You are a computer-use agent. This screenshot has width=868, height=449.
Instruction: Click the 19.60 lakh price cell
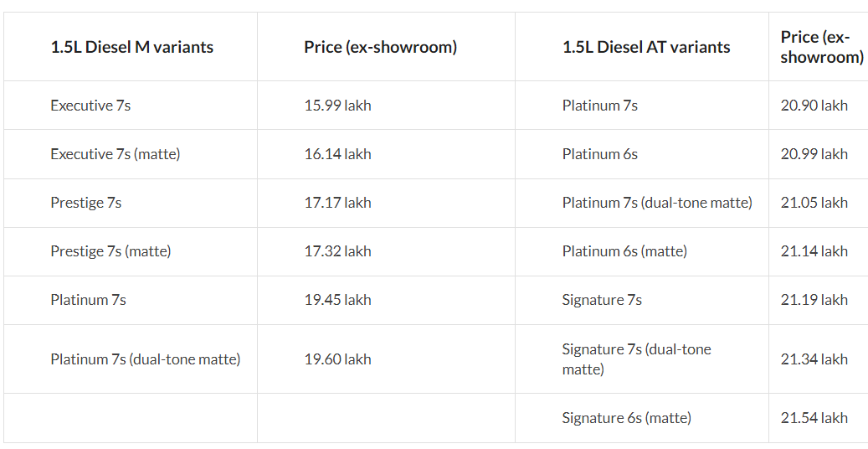click(337, 359)
